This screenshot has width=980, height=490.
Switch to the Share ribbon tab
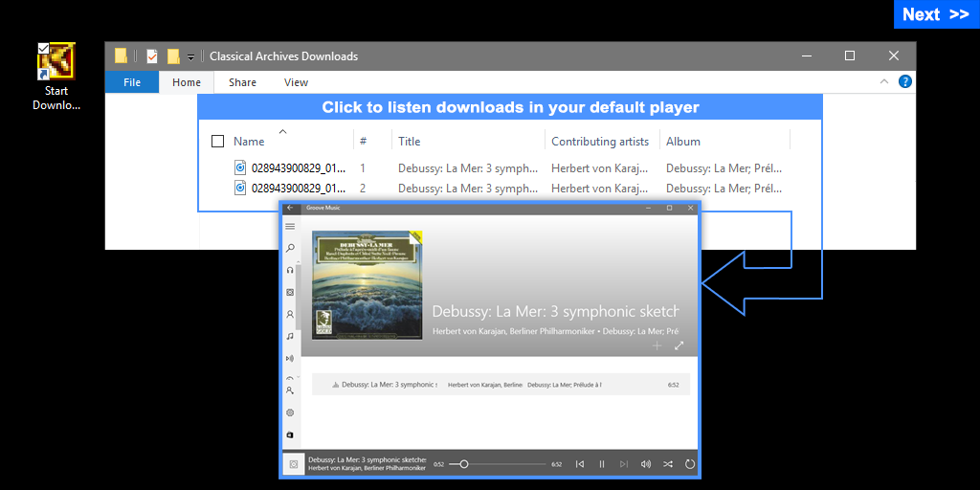(242, 82)
